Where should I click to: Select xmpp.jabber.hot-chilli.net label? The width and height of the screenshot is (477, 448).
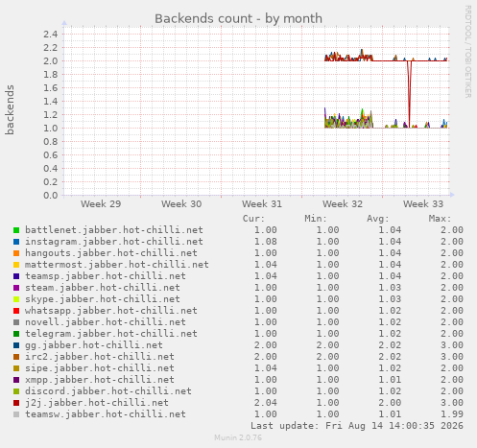(100, 380)
